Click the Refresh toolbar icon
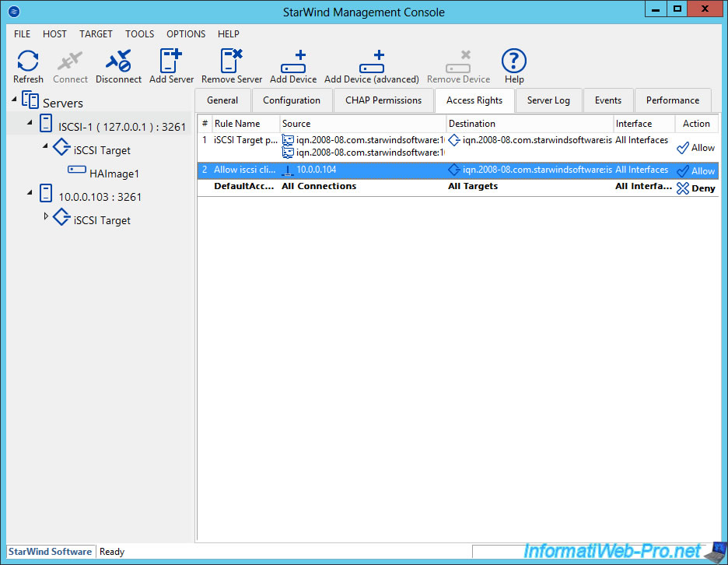This screenshot has width=728, height=565. 28,61
